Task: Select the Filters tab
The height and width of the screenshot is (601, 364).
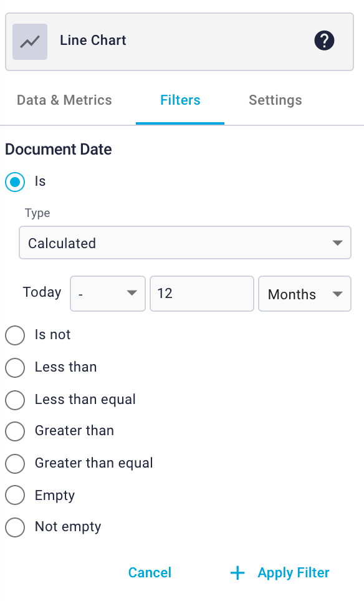Action: pyautogui.click(x=180, y=100)
